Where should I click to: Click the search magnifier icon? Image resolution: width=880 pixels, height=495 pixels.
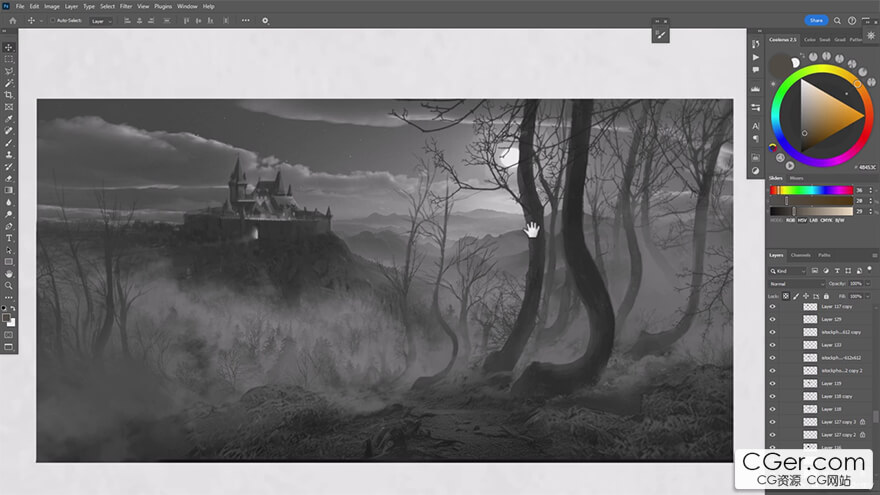tap(837, 21)
